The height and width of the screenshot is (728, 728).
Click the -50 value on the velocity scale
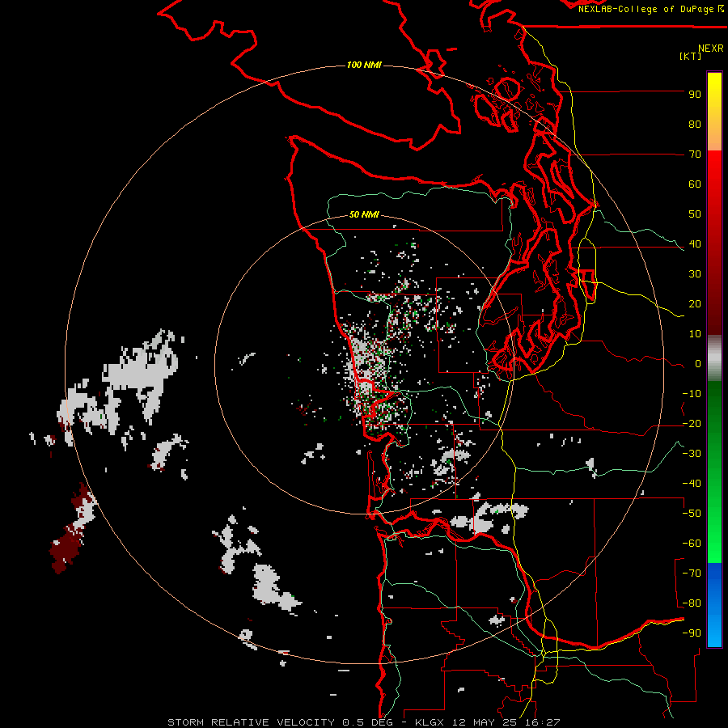tap(692, 514)
